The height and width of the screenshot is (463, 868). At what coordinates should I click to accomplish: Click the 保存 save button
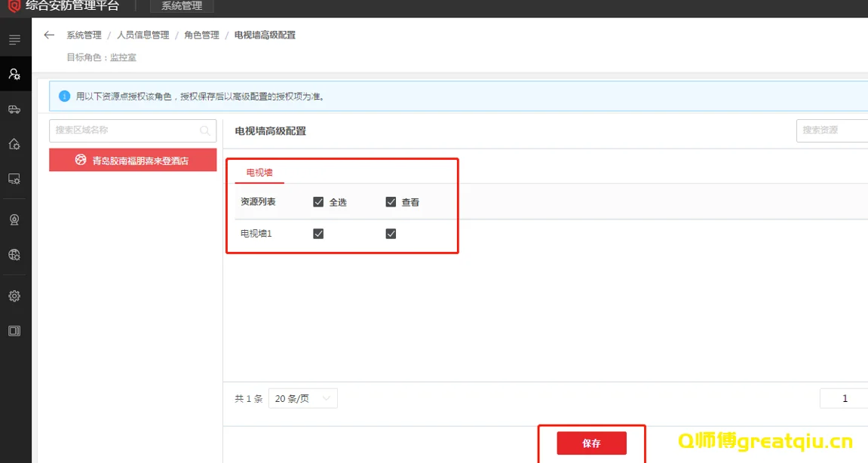[x=591, y=443]
